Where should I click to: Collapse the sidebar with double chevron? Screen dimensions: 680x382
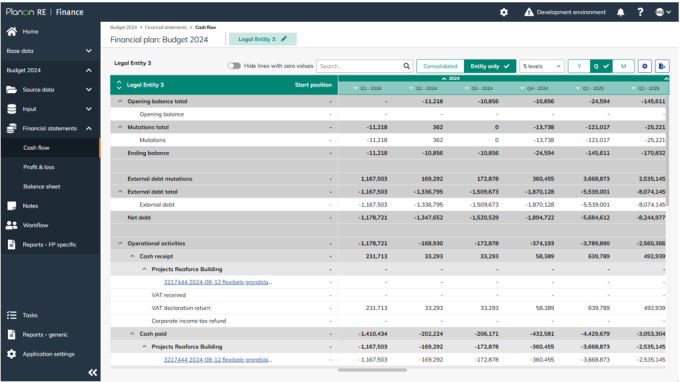92,372
